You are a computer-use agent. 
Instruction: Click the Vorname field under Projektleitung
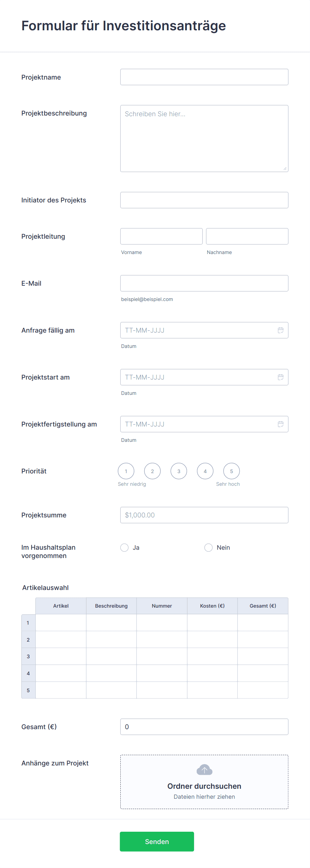pyautogui.click(x=161, y=236)
